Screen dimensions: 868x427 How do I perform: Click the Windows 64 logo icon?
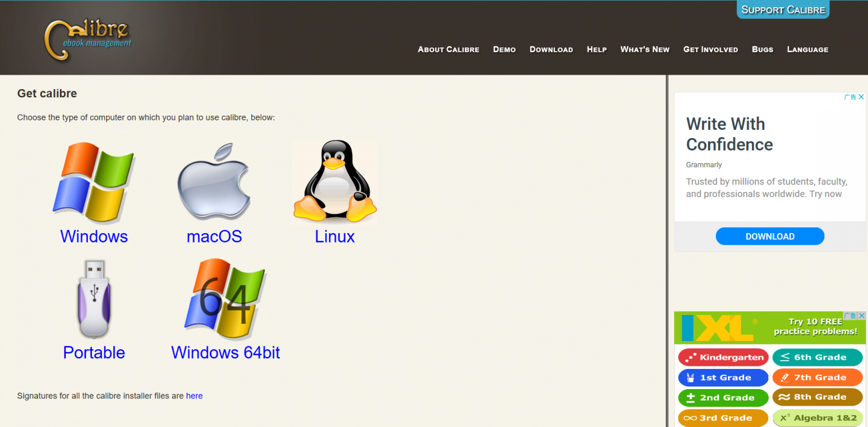point(225,298)
